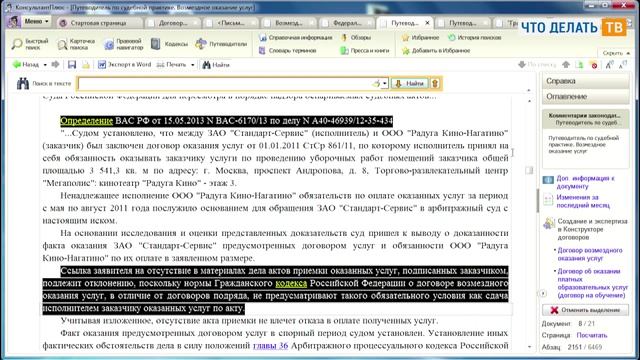
Task: Increase text font size
Action: click(x=609, y=64)
